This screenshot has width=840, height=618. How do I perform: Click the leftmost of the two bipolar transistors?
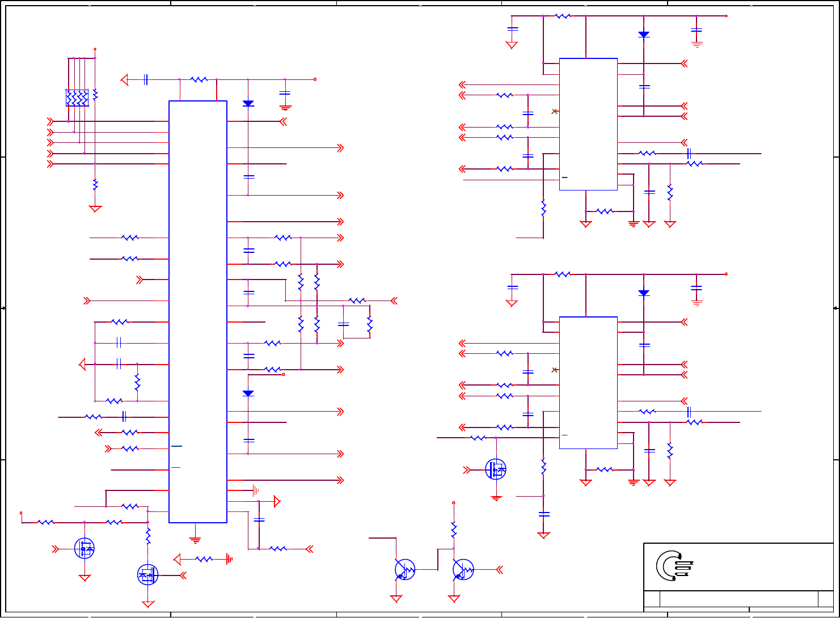coord(405,569)
